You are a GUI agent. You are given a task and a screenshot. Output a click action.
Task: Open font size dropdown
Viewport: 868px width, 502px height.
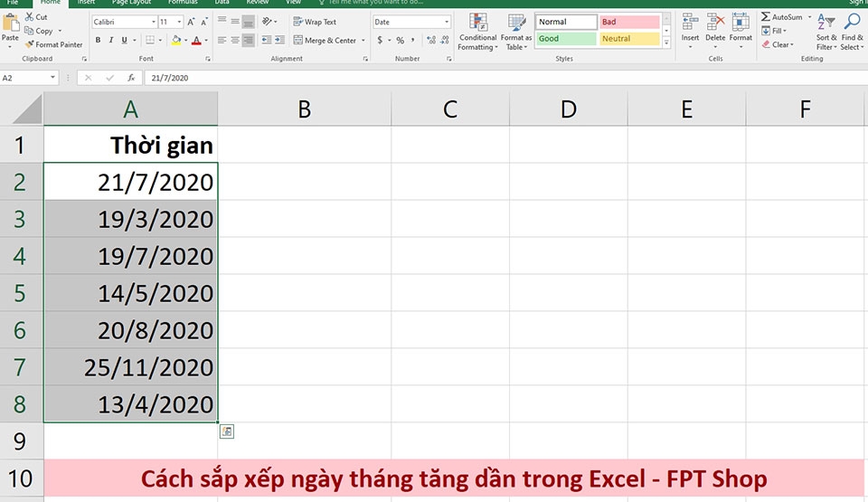pos(179,22)
